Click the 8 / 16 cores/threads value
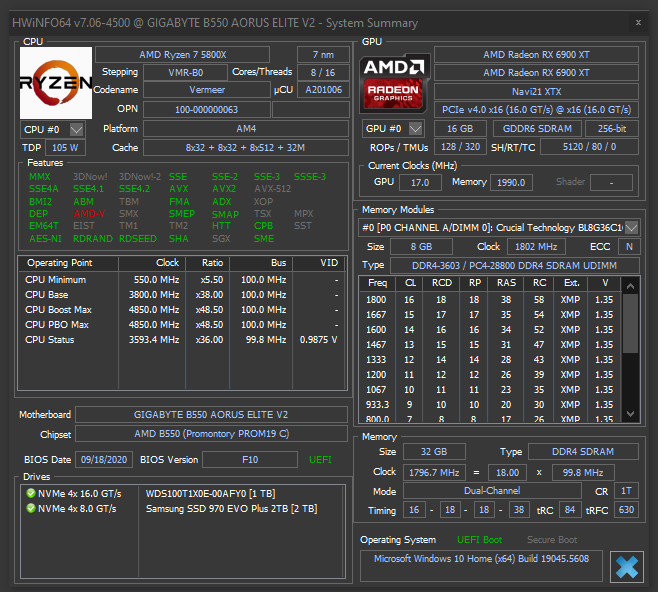This screenshot has height=592, width=658. [323, 72]
